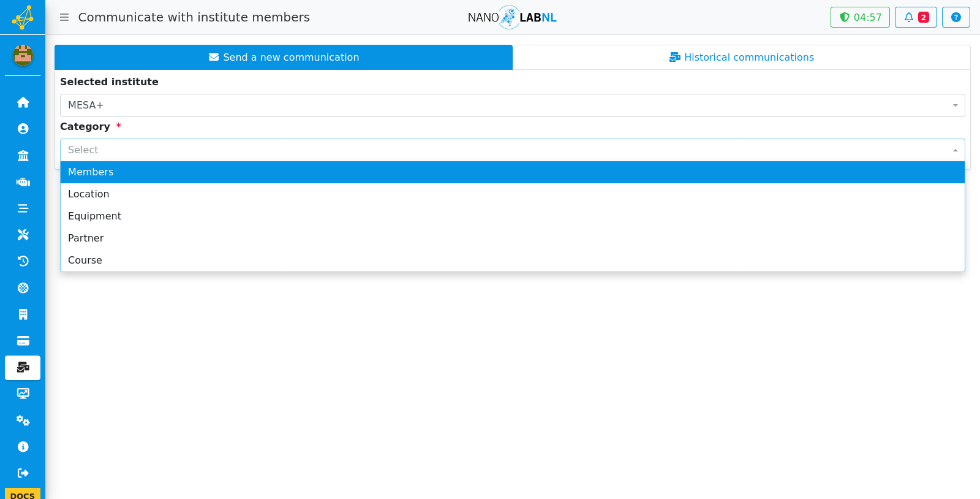The image size is (980, 499).
Task: Open the institute building icon
Action: tap(23, 156)
